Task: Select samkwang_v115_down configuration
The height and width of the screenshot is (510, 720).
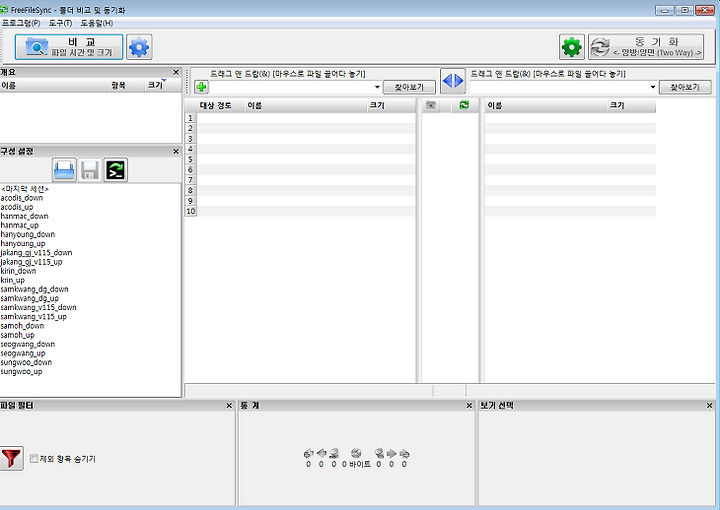Action: point(39,308)
